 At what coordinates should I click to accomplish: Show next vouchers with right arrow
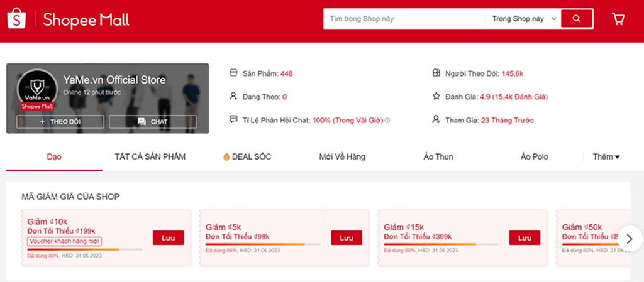click(x=630, y=239)
